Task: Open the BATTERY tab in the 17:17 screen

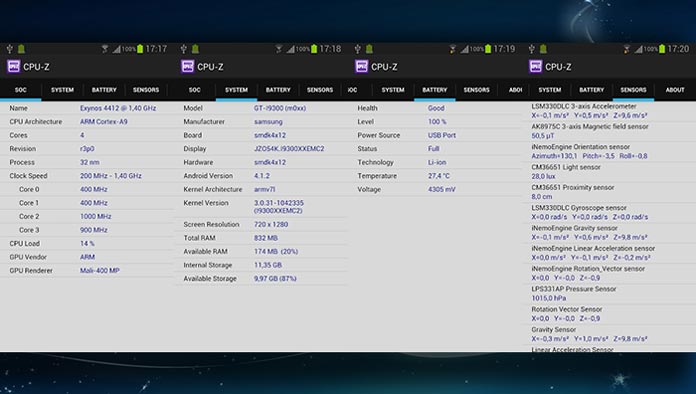Action: (104, 90)
